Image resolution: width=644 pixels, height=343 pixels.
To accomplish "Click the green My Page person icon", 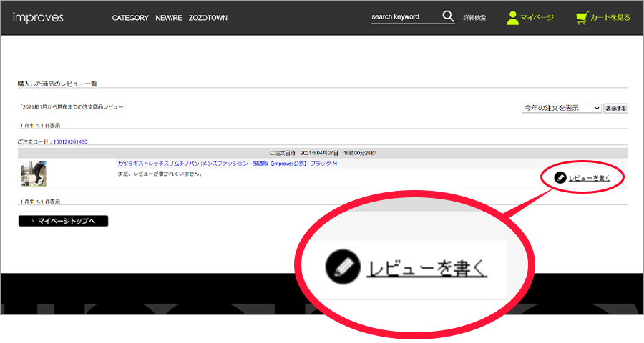I will [512, 18].
